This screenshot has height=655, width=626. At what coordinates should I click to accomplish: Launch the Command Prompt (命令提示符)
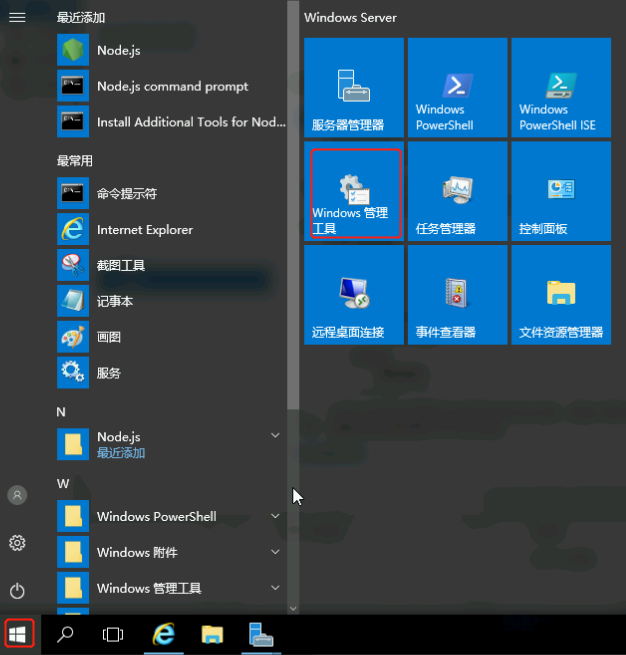click(x=171, y=193)
